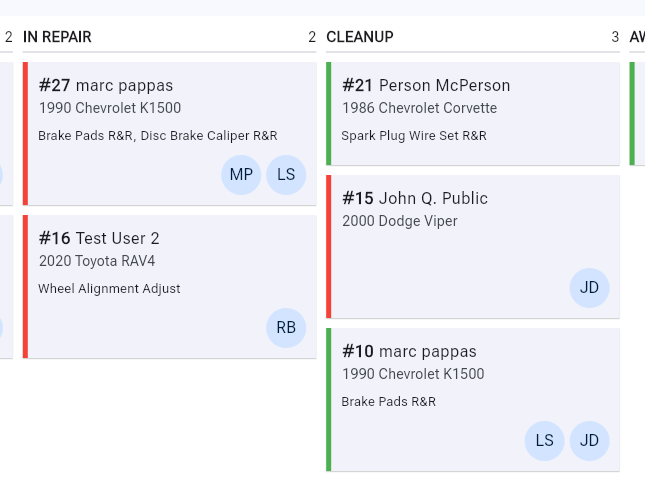Click the green status bar on card #21
The width and height of the screenshot is (645, 499).
tap(329, 114)
